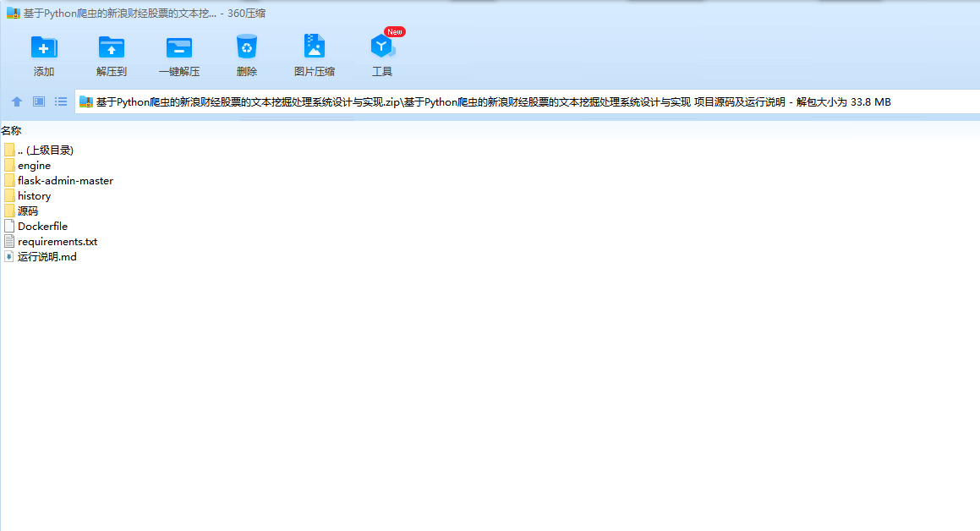Go up one directory with arrow icon
Viewport: 980px width, 531px height.
(17, 101)
